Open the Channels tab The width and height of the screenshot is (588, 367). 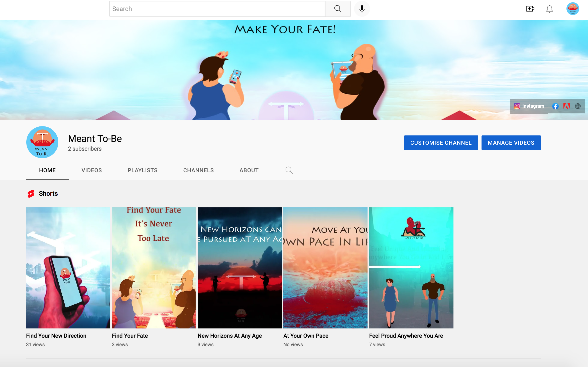coord(198,170)
